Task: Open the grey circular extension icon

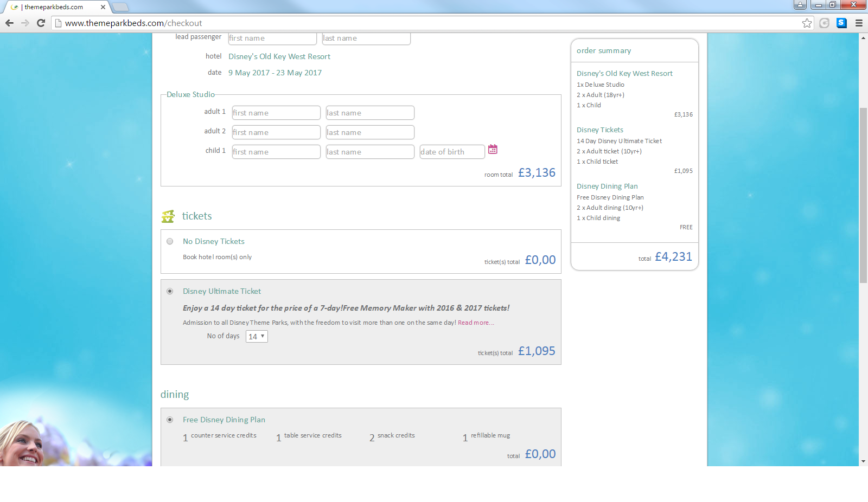Action: 825,23
